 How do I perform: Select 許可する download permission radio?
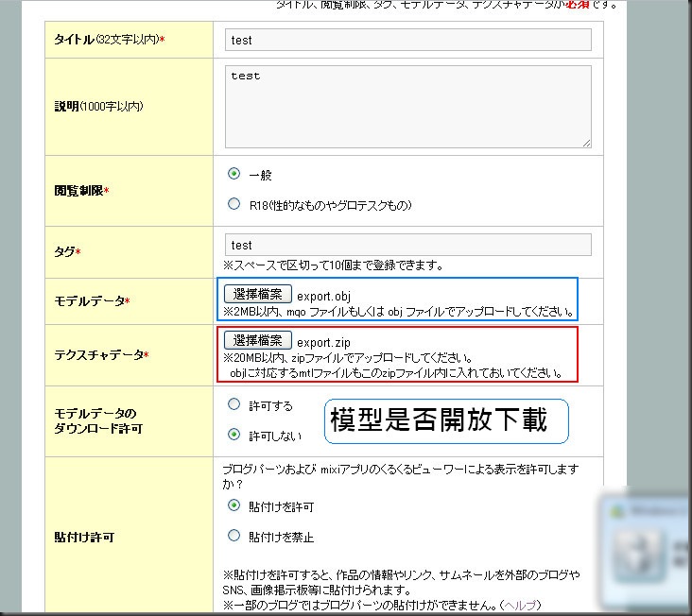tap(234, 404)
